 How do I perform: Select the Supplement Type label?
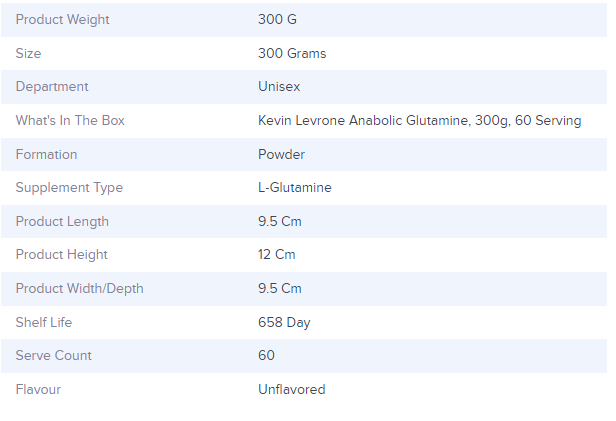pos(69,188)
